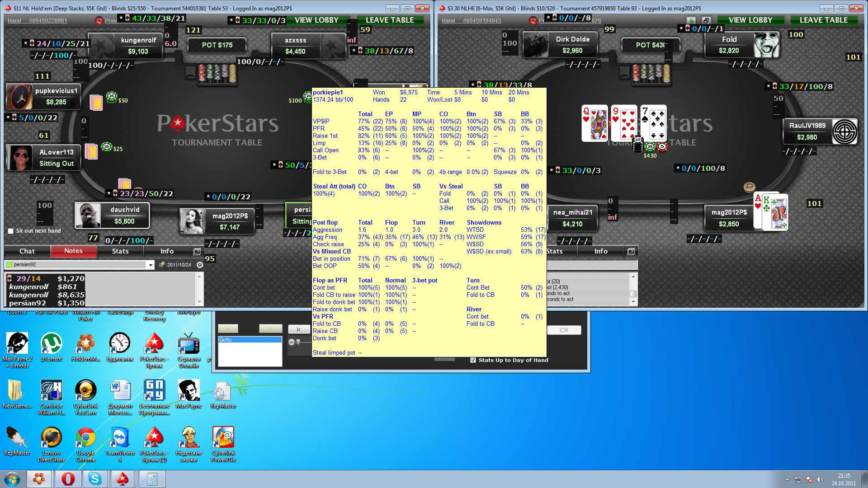The width and height of the screenshot is (868, 488).
Task: Open HoldemManager desktop shortcut
Action: pos(86,347)
